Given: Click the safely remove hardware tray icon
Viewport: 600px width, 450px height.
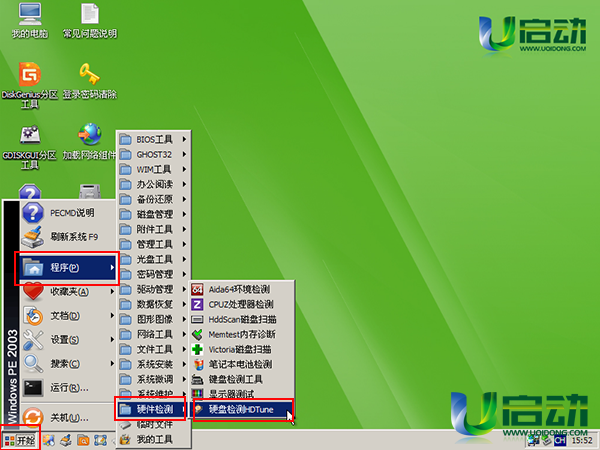Looking at the screenshot, I should (x=546, y=440).
